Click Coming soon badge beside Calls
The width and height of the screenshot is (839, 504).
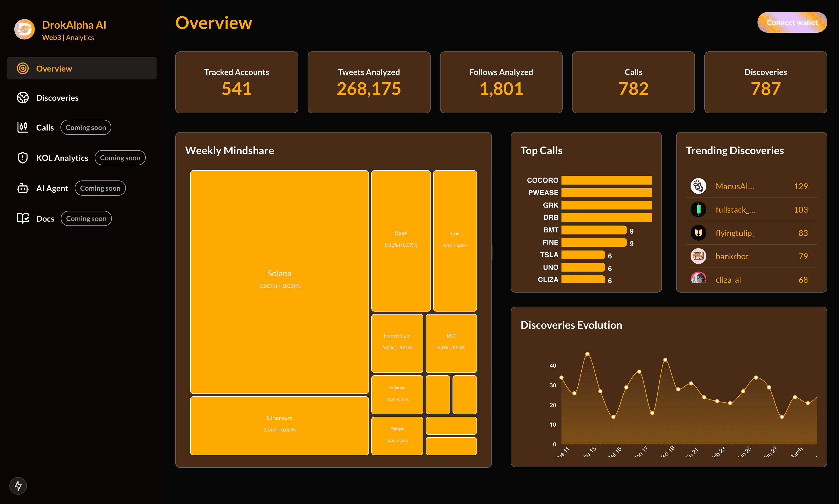pyautogui.click(x=86, y=127)
